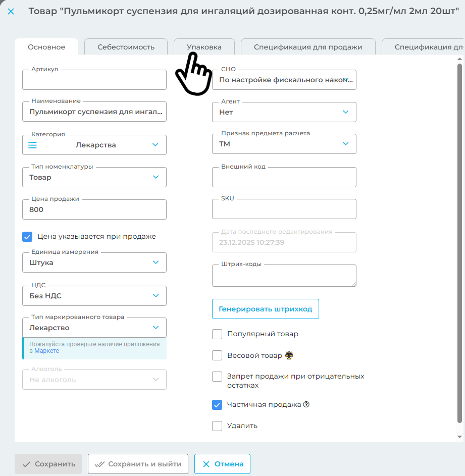
Task: Close the product dialog with X icon
Action: [11, 11]
